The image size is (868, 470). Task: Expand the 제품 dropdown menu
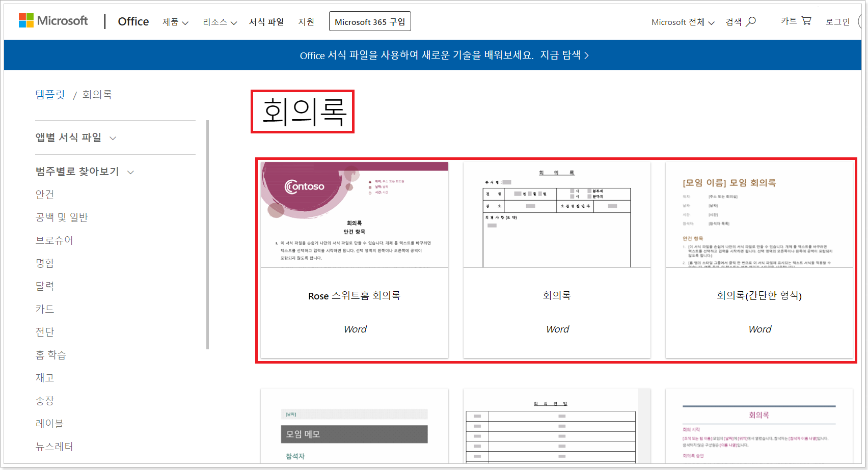pos(175,22)
